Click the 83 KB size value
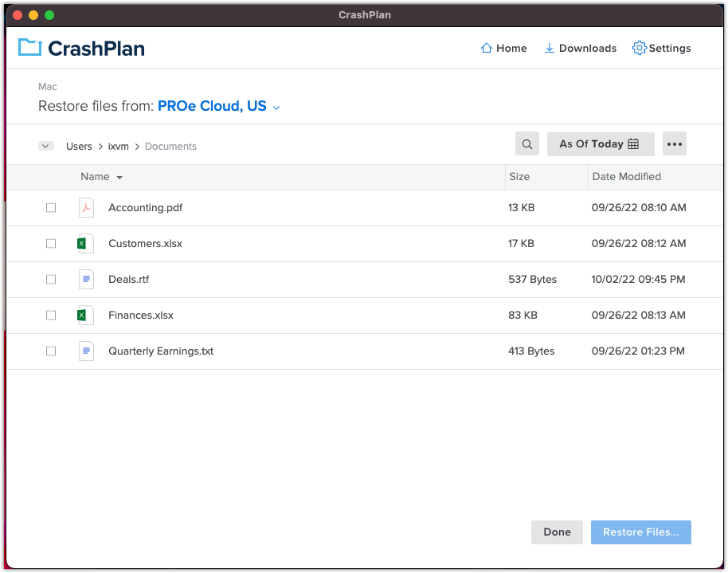The height and width of the screenshot is (573, 728). tap(523, 315)
